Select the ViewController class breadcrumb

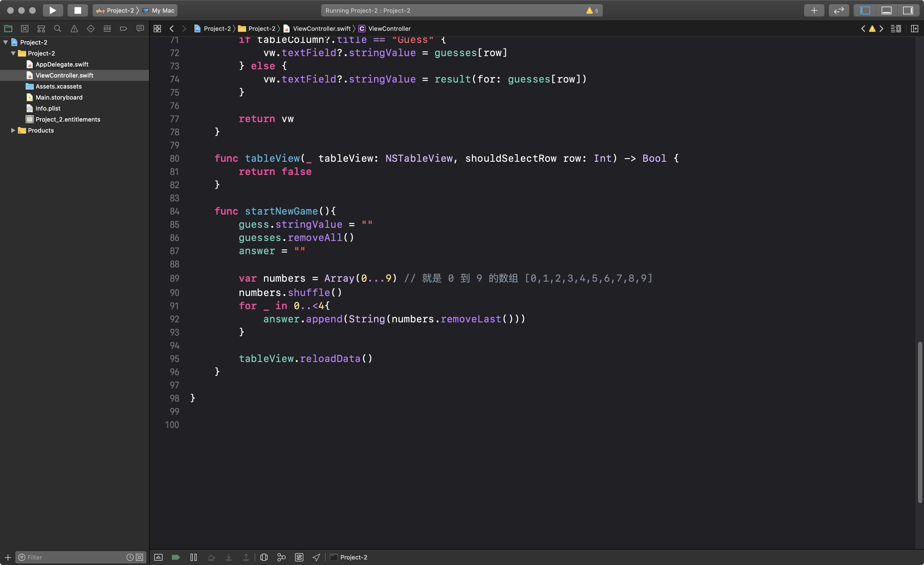click(x=389, y=29)
